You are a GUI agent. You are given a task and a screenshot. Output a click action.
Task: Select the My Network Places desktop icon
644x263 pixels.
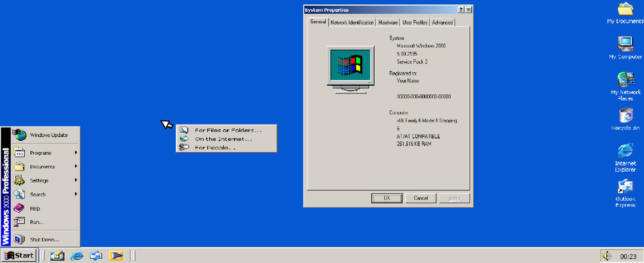[626, 86]
